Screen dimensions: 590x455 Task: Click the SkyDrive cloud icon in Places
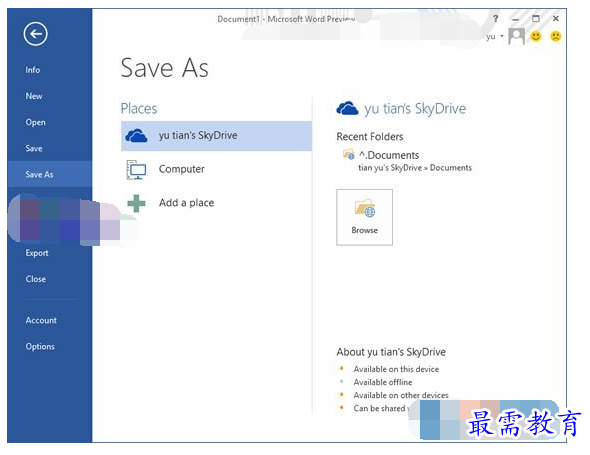coord(136,135)
